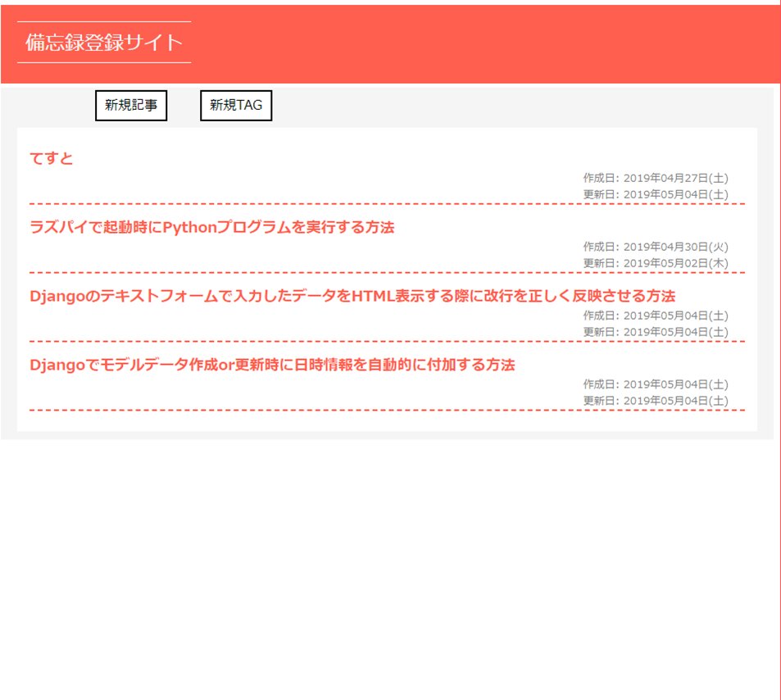Select the text 更新日: 2019年05月02日(木)
Image resolution: width=781 pixels, height=700 pixels.
[656, 263]
